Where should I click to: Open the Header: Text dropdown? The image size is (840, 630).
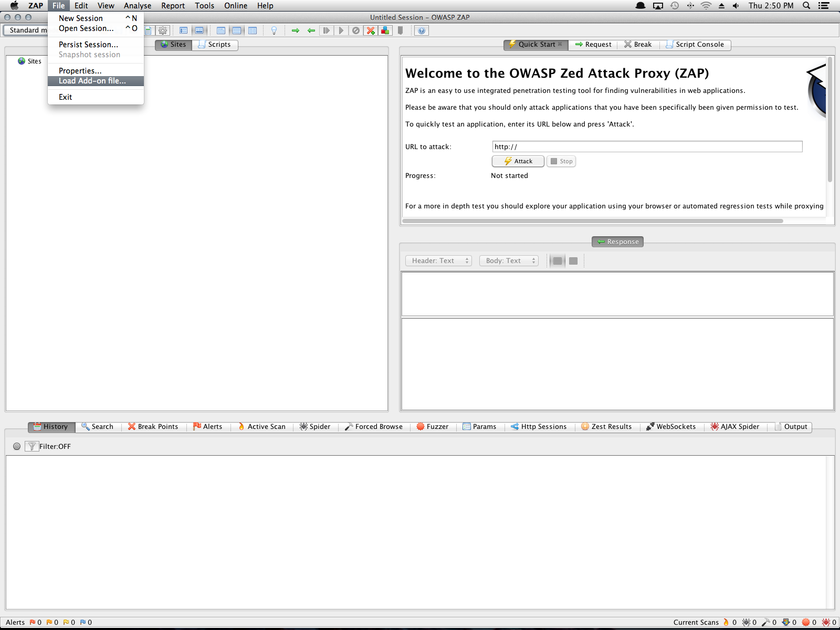(439, 261)
